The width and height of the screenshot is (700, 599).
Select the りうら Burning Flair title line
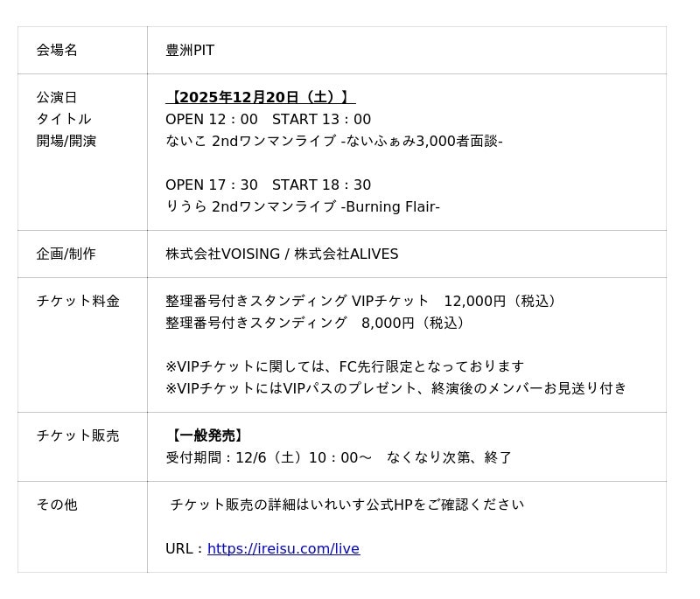(302, 207)
